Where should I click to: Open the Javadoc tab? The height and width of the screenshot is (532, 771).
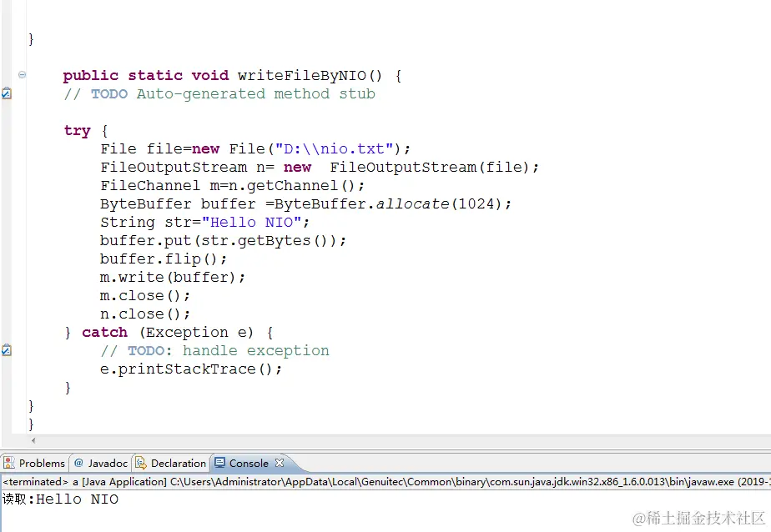101,463
